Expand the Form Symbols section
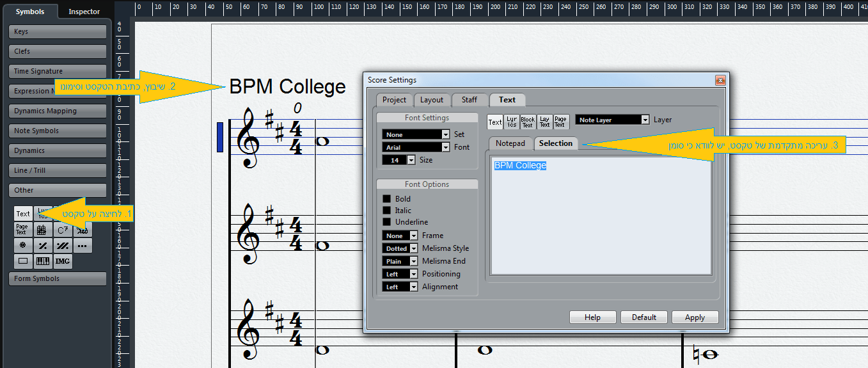Screen dimensions: 868x368 58,278
